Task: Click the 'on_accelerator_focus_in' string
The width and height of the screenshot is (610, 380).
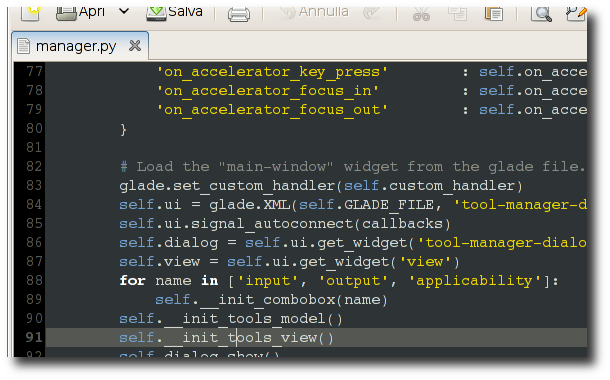Action: tap(268, 91)
